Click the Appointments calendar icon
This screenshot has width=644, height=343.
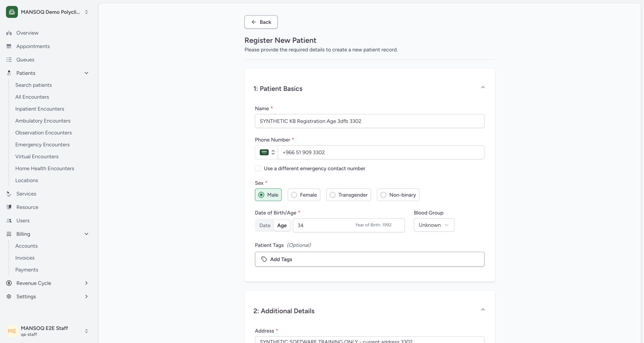tap(9, 46)
